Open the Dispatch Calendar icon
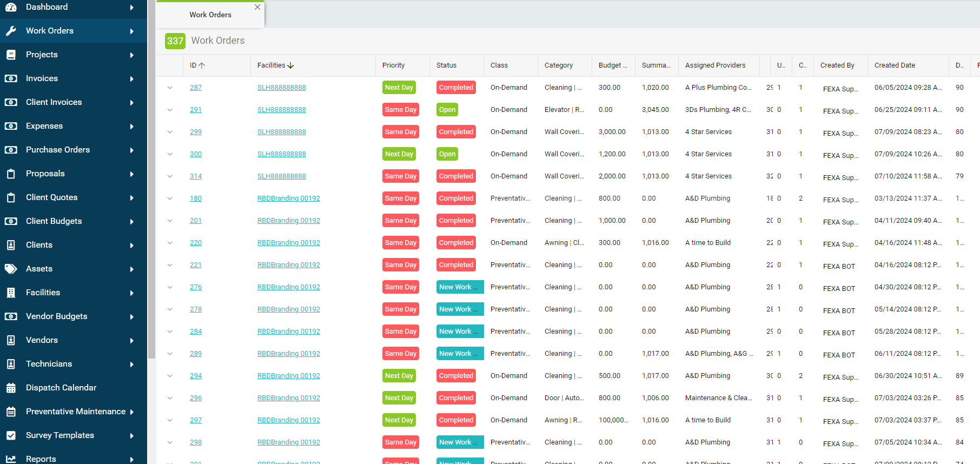Image resolution: width=980 pixels, height=464 pixels. [11, 388]
